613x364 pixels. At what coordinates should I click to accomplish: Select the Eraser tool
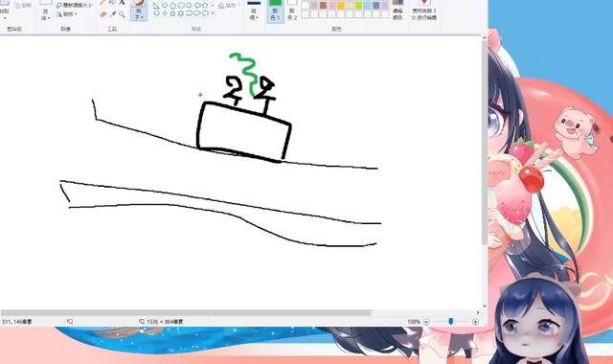tap(103, 14)
